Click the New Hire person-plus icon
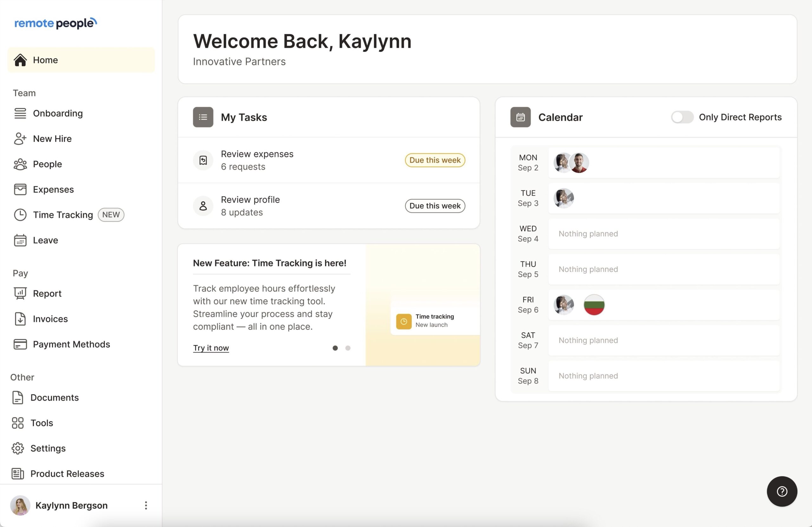The image size is (812, 527). [20, 139]
